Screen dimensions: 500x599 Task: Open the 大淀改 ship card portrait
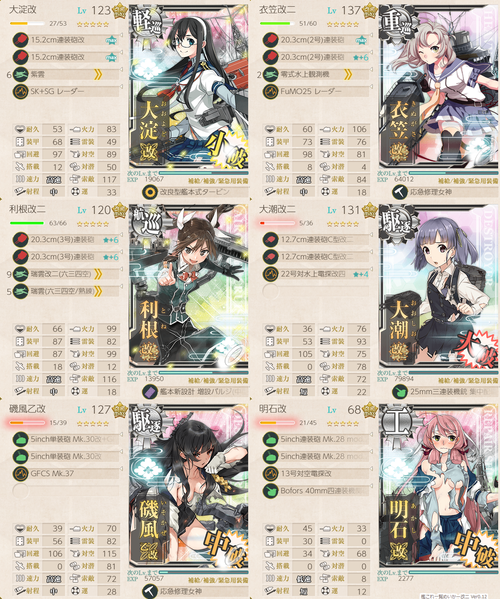click(x=189, y=87)
